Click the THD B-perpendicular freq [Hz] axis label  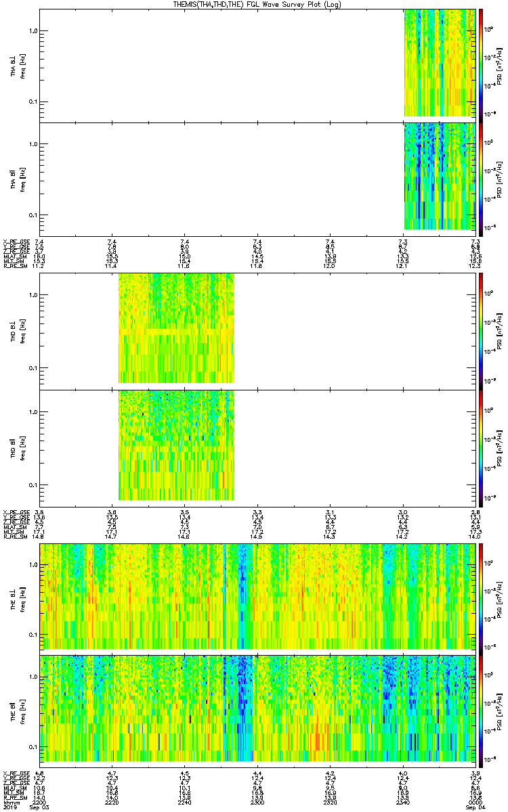coord(24,331)
